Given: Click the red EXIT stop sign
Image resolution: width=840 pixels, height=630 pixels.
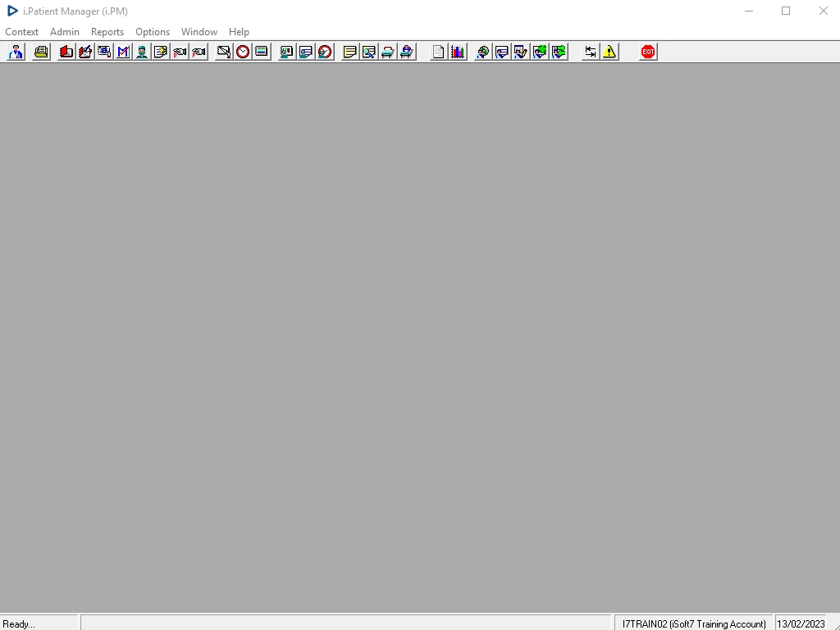Looking at the screenshot, I should 648,52.
